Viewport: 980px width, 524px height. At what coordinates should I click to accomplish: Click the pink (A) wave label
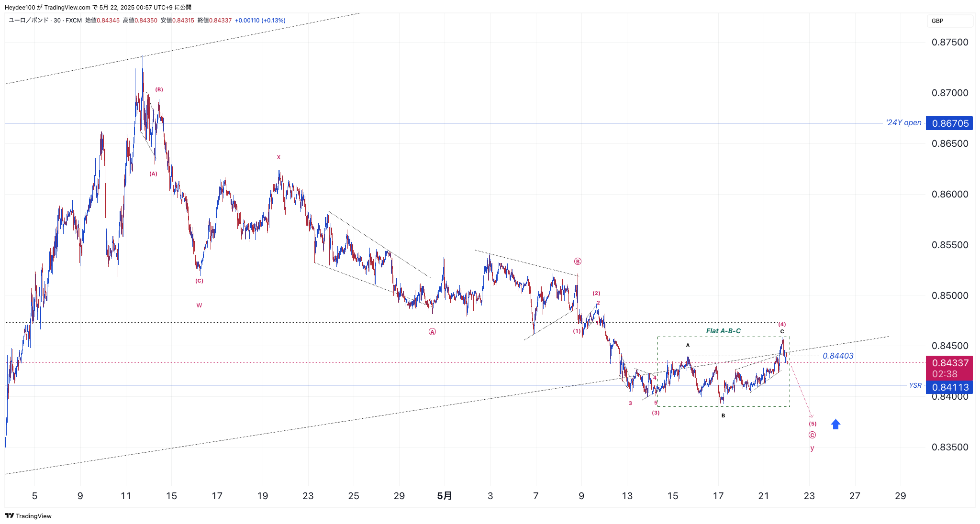[153, 174]
